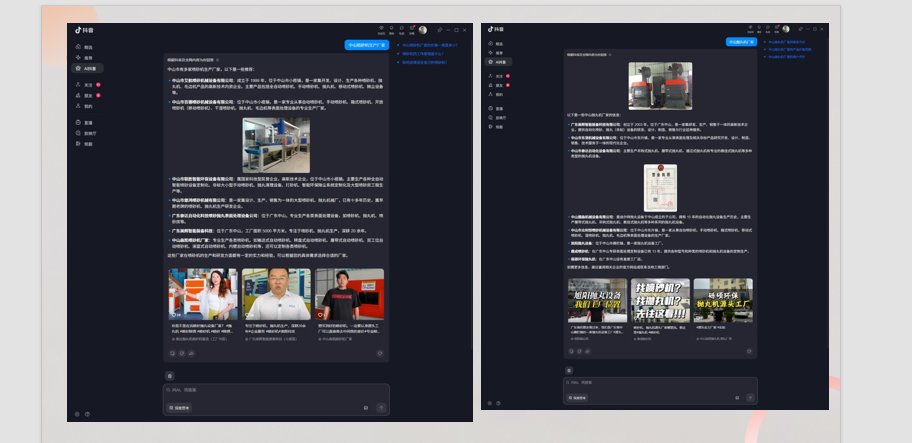Open 短剧 in right window sidebar
The width and height of the screenshot is (912, 443).
click(496, 126)
